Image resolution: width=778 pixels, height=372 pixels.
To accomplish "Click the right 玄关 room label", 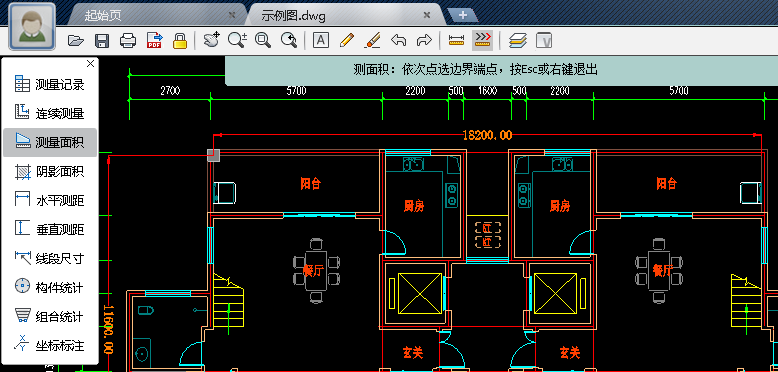I will [570, 353].
